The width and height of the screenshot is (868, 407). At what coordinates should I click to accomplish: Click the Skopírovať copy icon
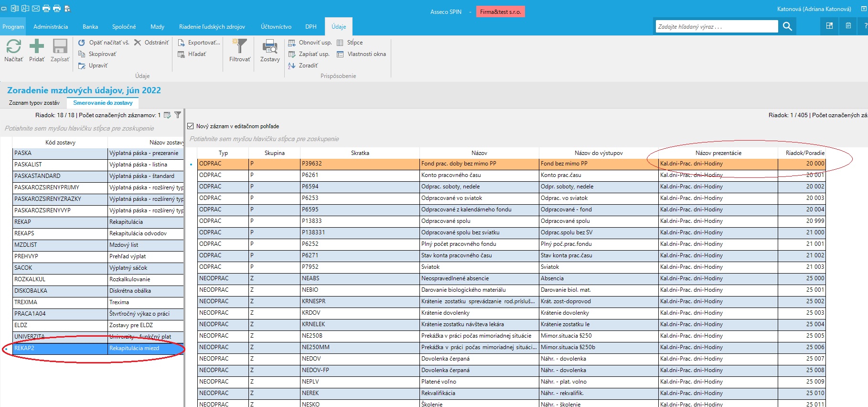[x=82, y=54]
